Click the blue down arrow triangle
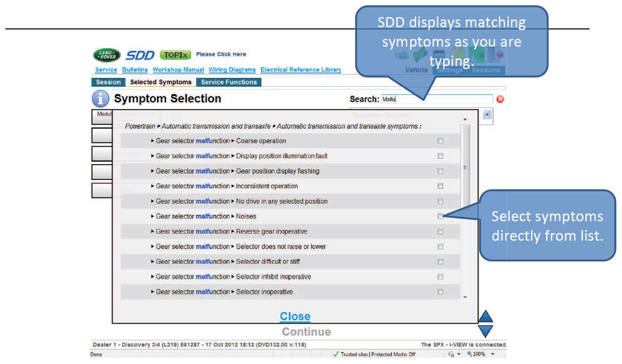The width and height of the screenshot is (622, 364). [485, 332]
